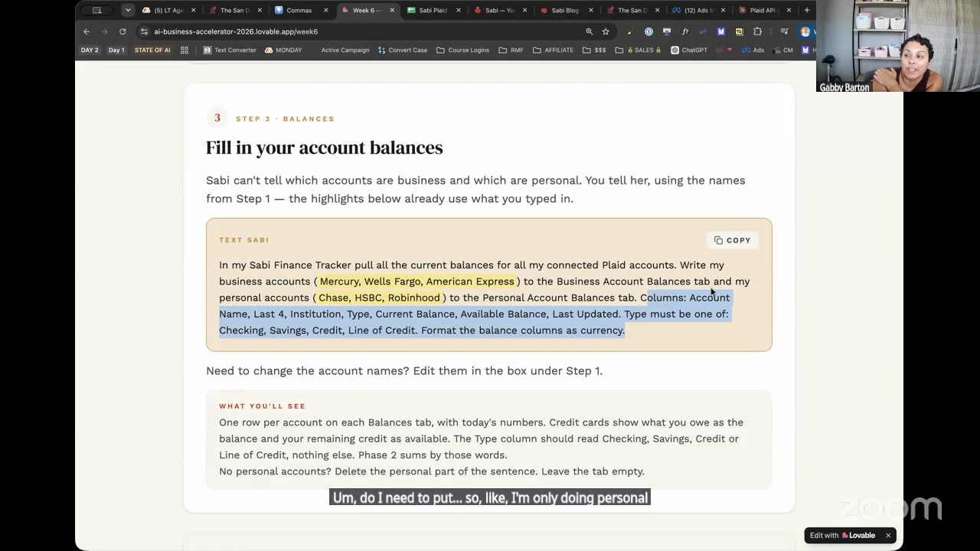Open the browser extensions puzzle icon

click(x=757, y=31)
